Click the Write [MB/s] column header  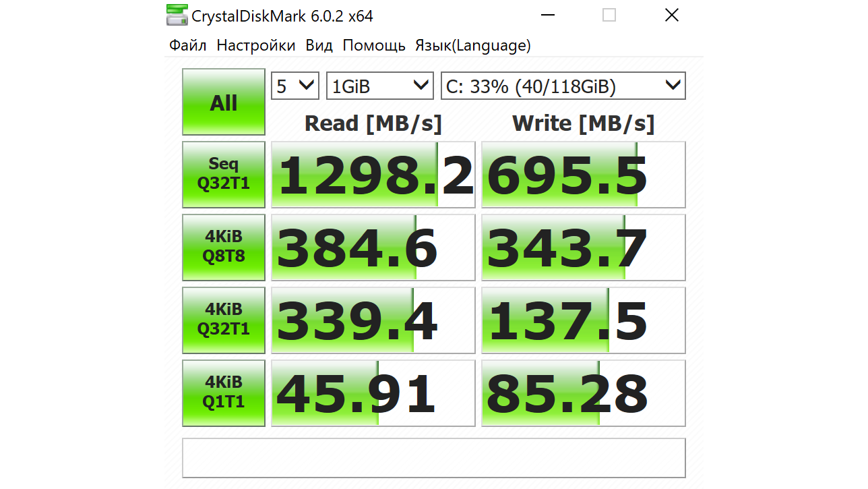click(584, 123)
